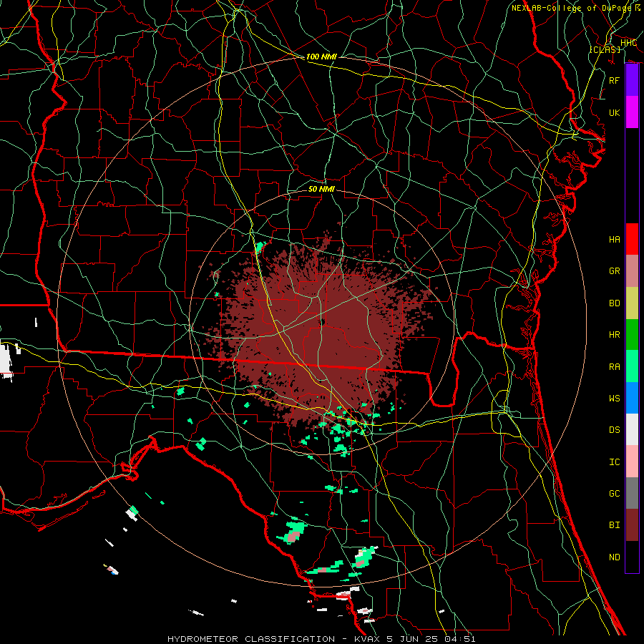Select the WS legend label
Image resolution: width=644 pixels, height=644 pixels.
(614, 398)
